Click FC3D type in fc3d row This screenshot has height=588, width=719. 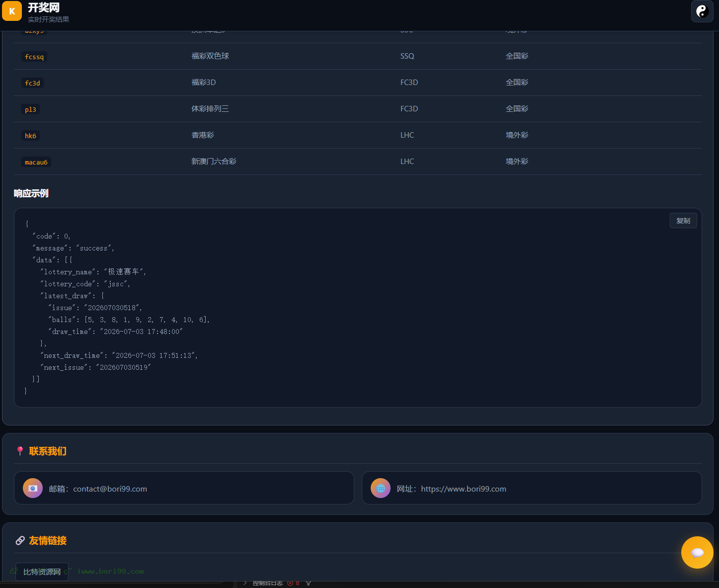point(409,83)
